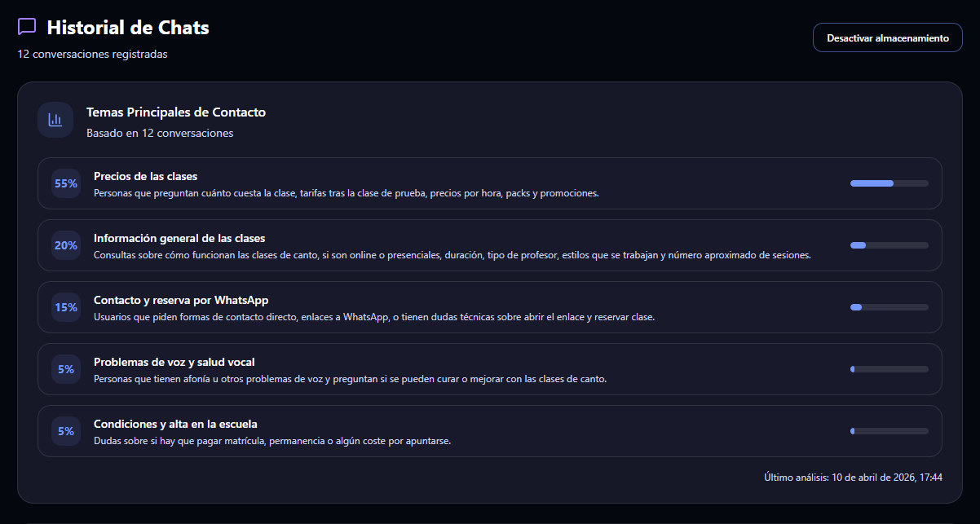
Task: Click the progress bar for Condiciones y alta
Action: click(890, 431)
